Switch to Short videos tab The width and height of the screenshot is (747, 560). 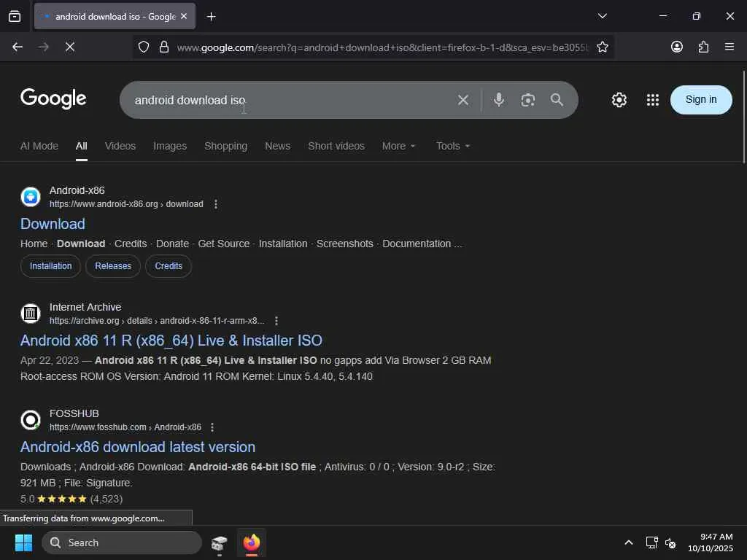[x=336, y=146]
